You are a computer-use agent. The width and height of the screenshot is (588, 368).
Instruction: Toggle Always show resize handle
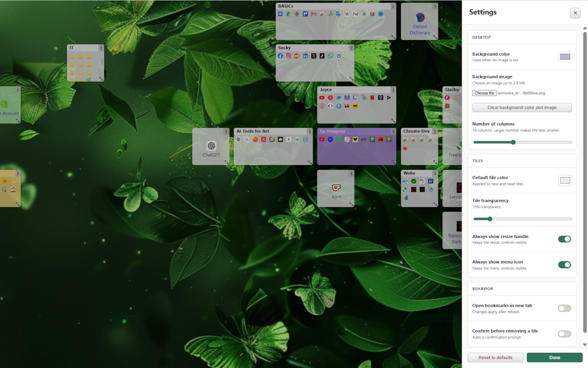[565, 239]
